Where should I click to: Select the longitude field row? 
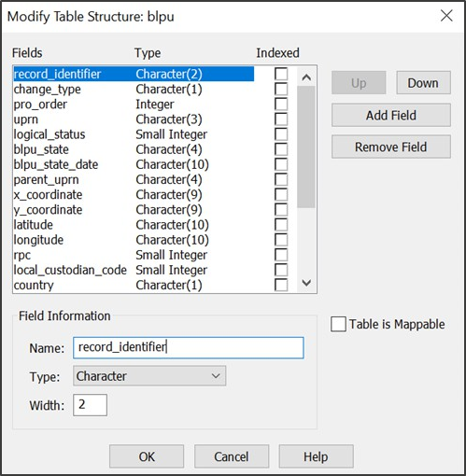[134, 240]
